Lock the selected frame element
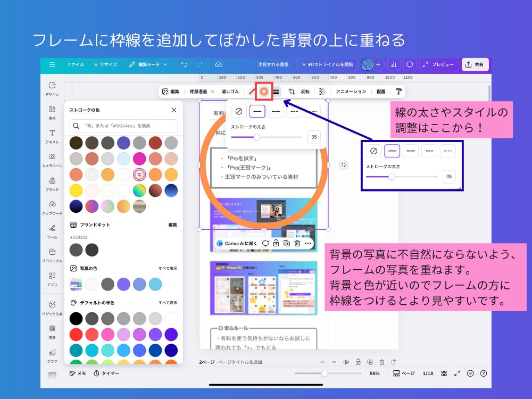 276,243
